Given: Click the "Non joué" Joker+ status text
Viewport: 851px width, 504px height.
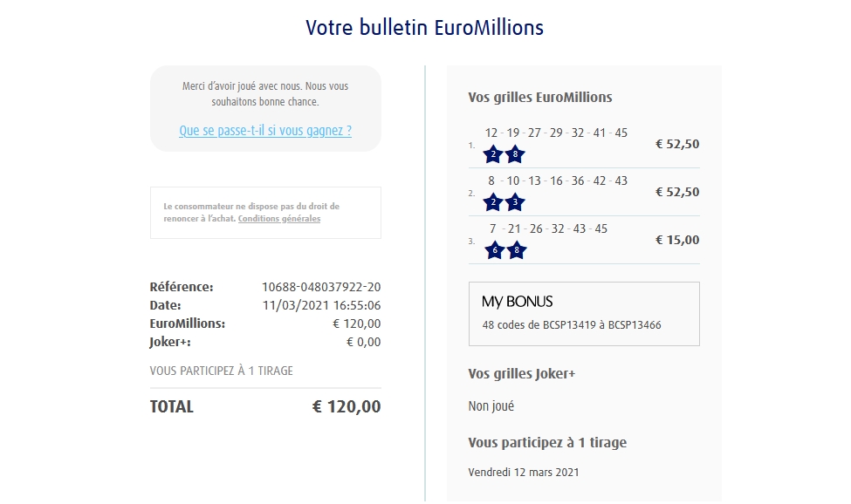Looking at the screenshot, I should [x=491, y=406].
